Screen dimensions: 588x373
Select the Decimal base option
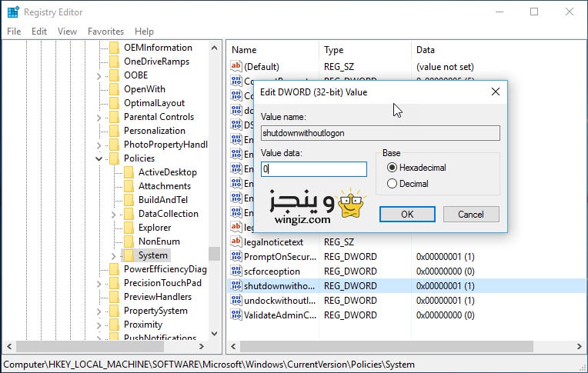[393, 184]
